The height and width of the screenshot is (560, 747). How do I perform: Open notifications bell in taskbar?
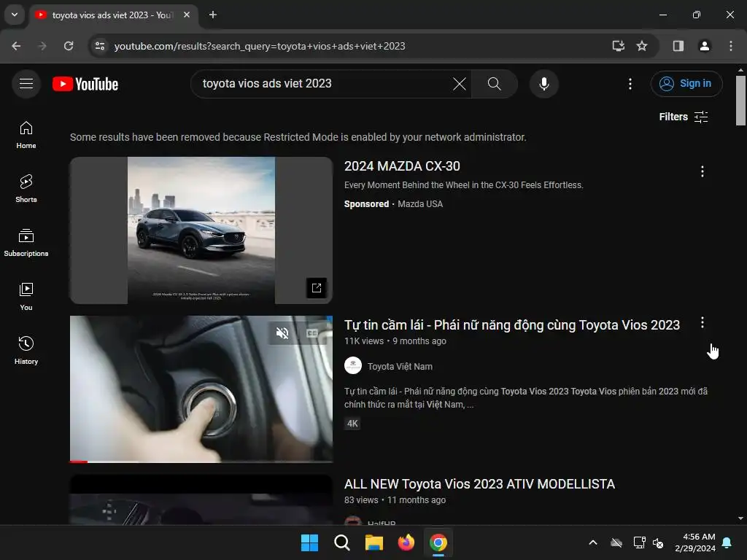coord(727,542)
